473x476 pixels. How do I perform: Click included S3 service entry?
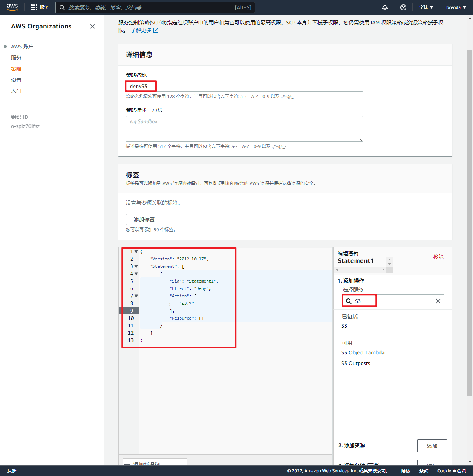point(344,326)
